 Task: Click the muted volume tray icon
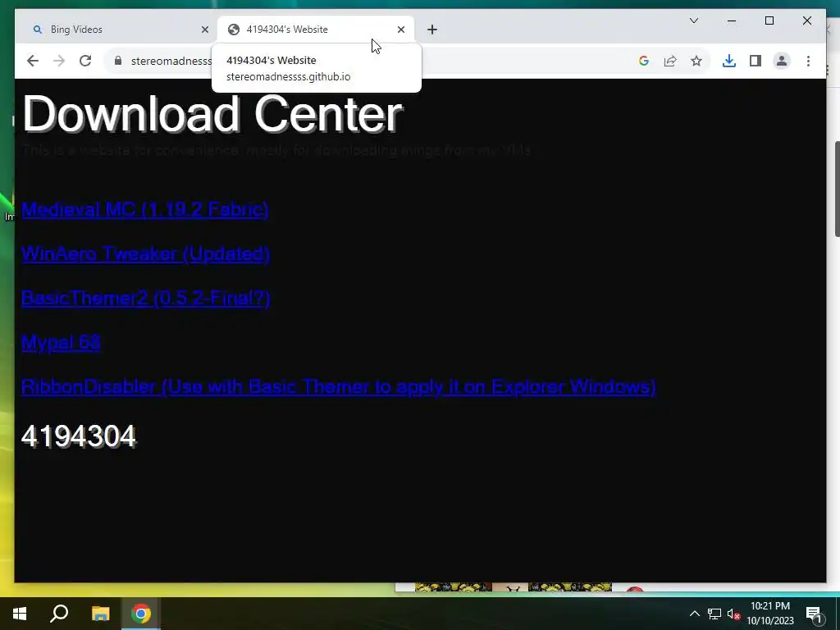click(x=733, y=614)
